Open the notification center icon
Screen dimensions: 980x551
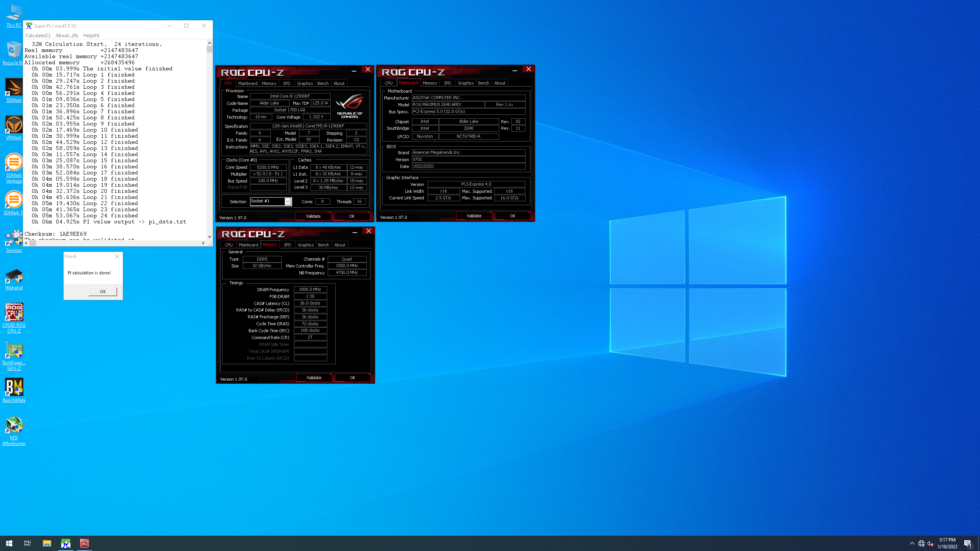(x=968, y=543)
